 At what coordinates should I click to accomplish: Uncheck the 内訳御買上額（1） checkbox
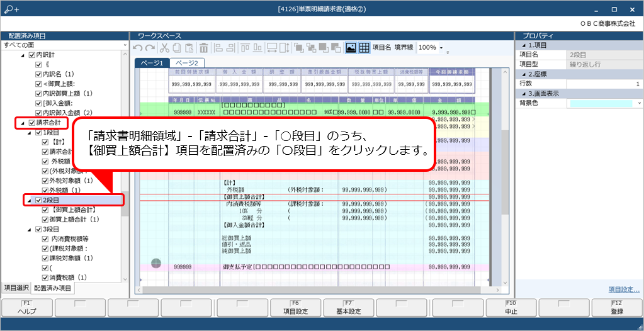[38, 94]
